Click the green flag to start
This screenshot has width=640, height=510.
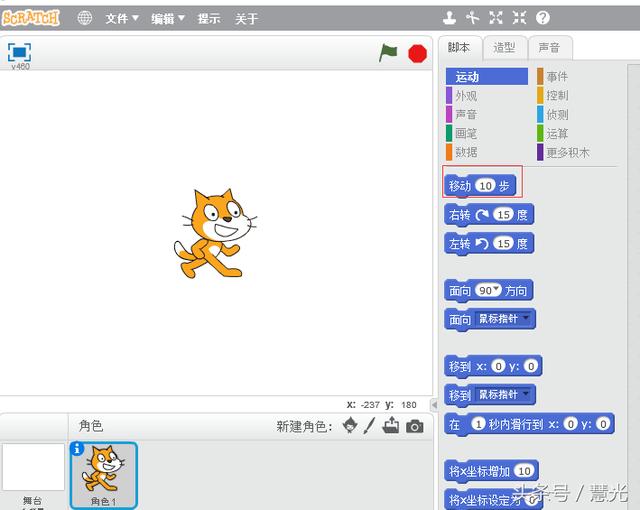coord(388,53)
